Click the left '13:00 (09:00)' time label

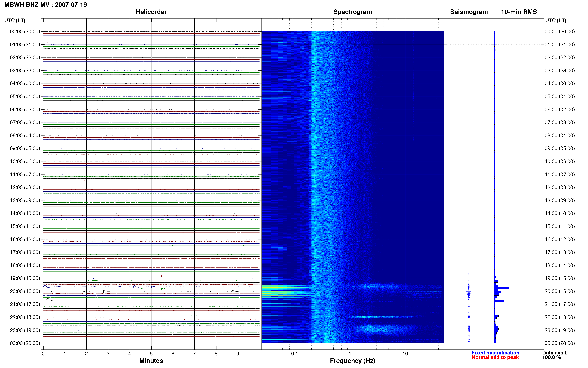[x=25, y=200]
